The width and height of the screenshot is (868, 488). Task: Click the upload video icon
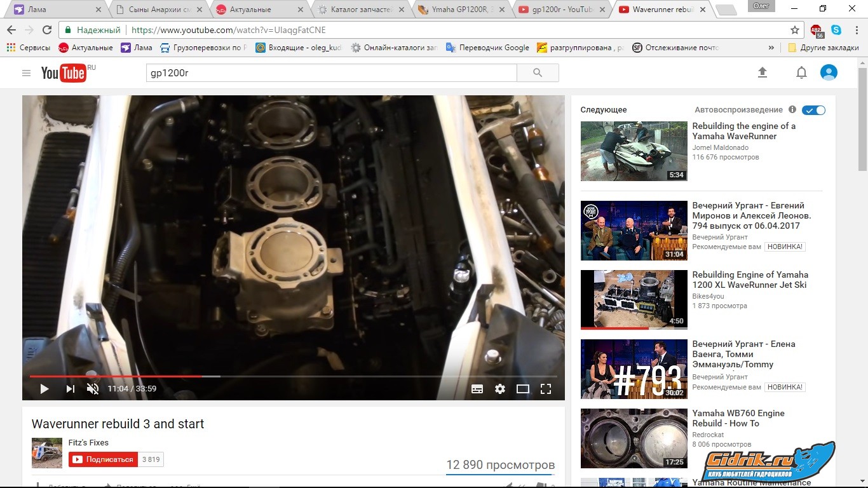[763, 73]
